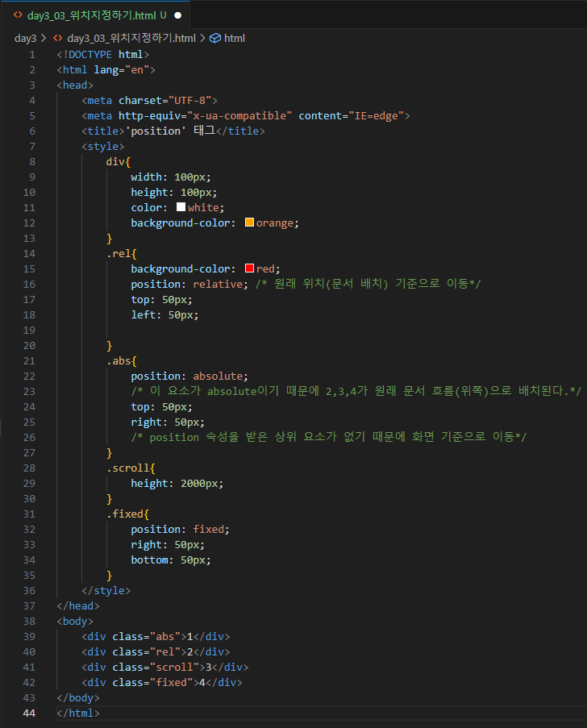Viewport: 587px width, 728px height.
Task: Click line number 1 in the gutter
Action: pyautogui.click(x=32, y=54)
